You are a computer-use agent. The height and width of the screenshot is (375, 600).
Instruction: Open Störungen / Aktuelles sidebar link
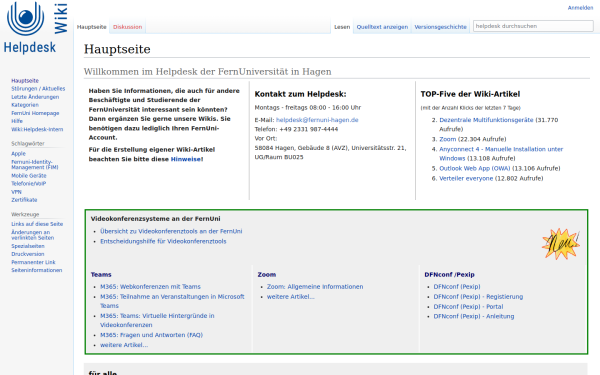tap(38, 88)
